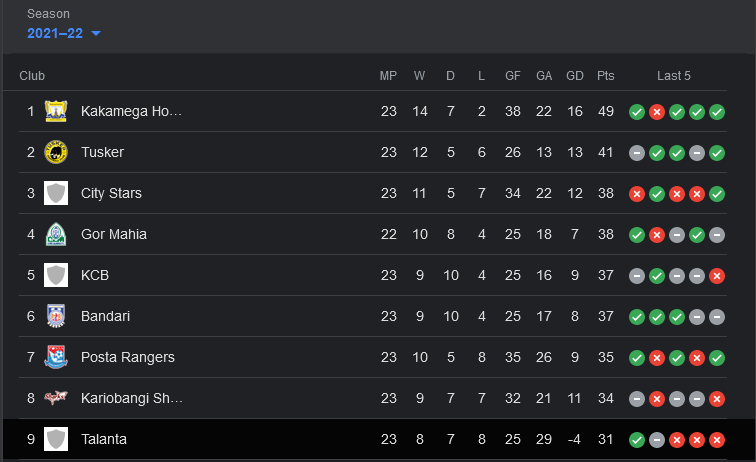
Task: Click the City Stars placeholder shield
Action: coord(56,193)
